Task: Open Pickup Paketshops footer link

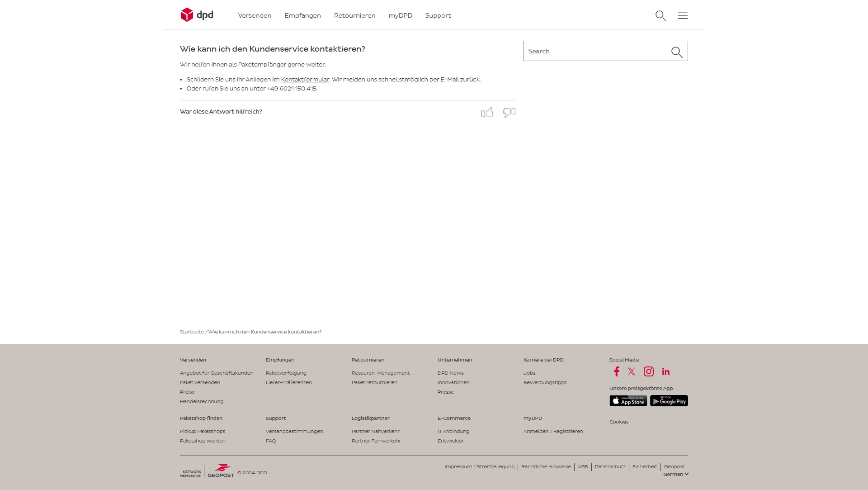Action: coord(203,431)
